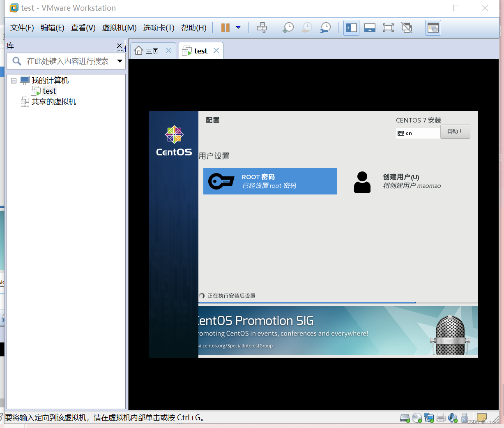Close the test tab
Screen dimensions: 504x428
216,51
